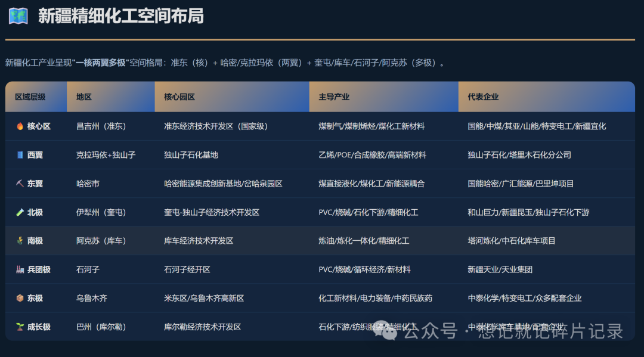
Task: Click 哈密能源集成创新基地/岔哈泉园区
Action: pos(223,184)
